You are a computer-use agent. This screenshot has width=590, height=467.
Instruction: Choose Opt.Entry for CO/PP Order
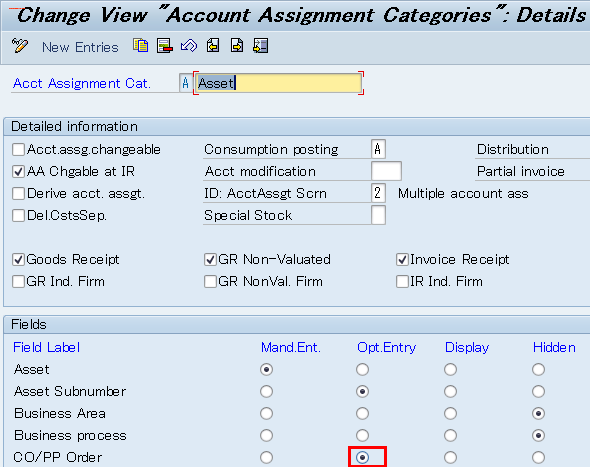[x=362, y=458]
